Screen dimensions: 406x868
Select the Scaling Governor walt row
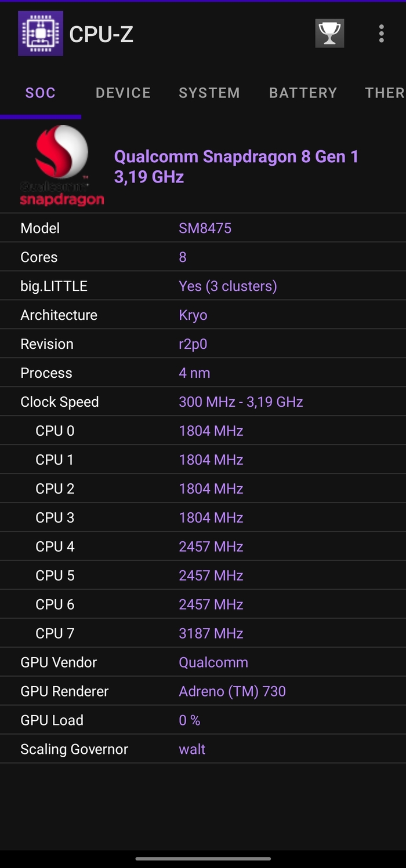click(203, 750)
